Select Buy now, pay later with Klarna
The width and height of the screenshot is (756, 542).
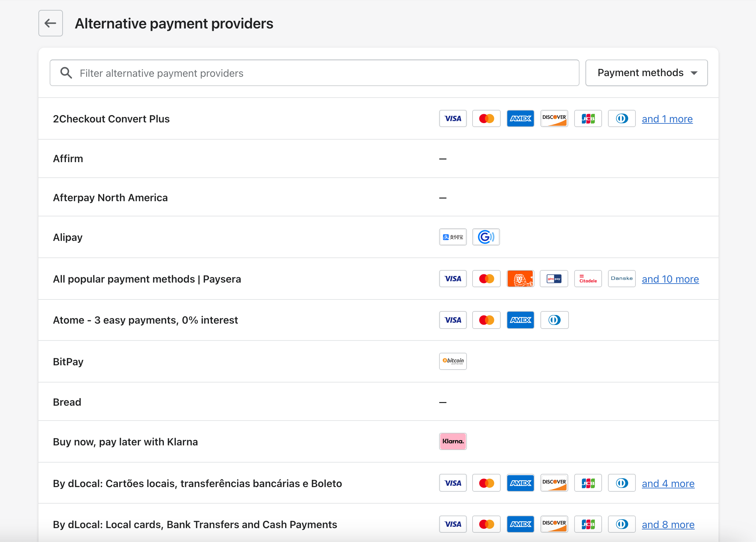coord(125,442)
